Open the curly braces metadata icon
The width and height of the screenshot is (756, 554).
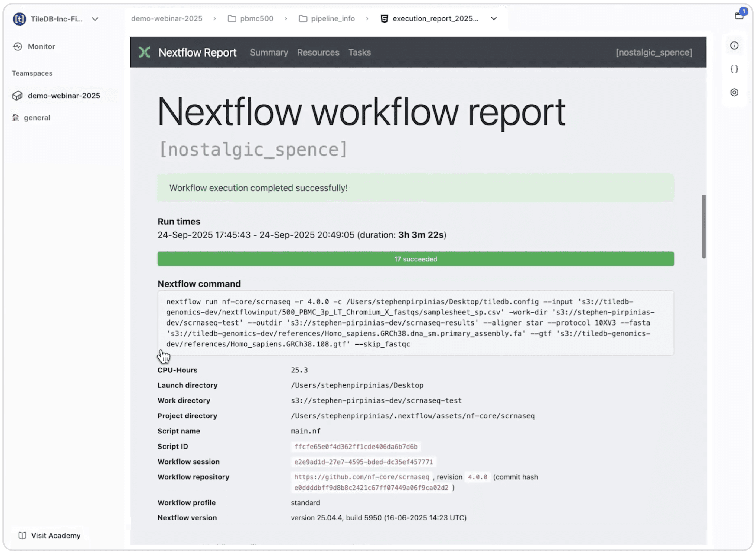pos(734,69)
